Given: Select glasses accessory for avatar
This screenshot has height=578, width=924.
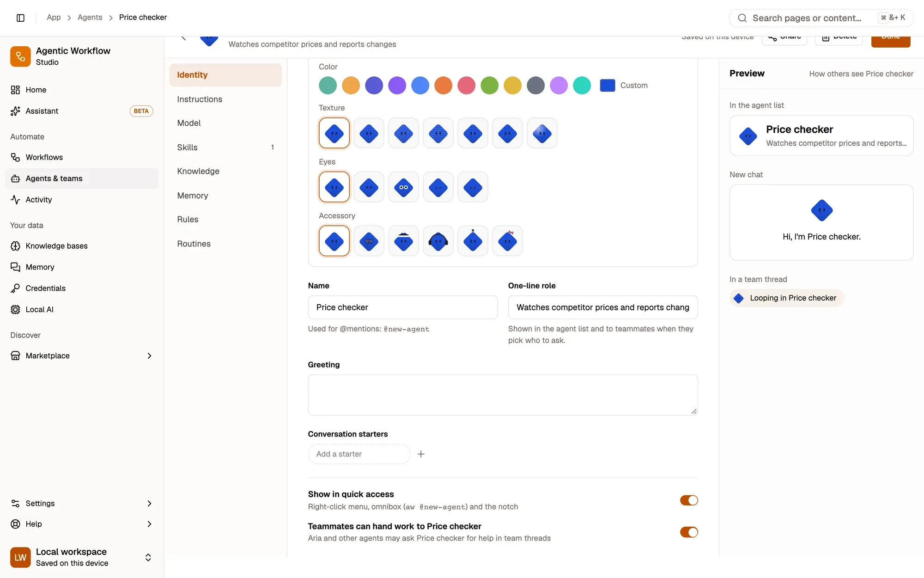Looking at the screenshot, I should 369,241.
